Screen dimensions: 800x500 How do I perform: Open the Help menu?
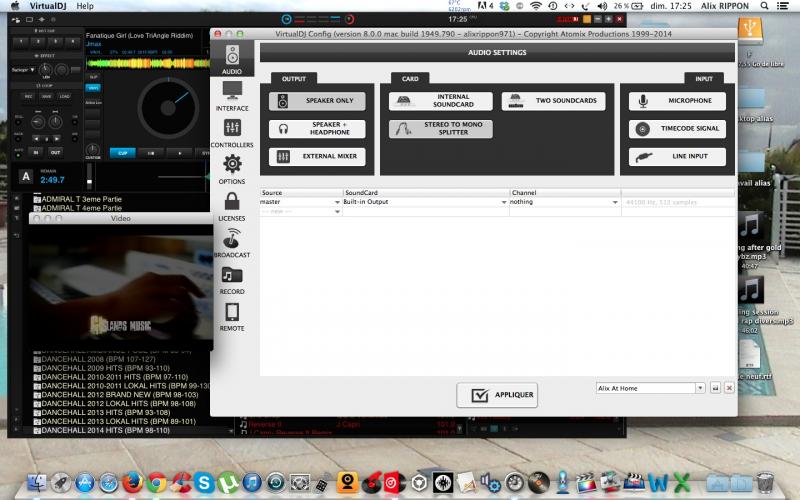coord(85,6)
